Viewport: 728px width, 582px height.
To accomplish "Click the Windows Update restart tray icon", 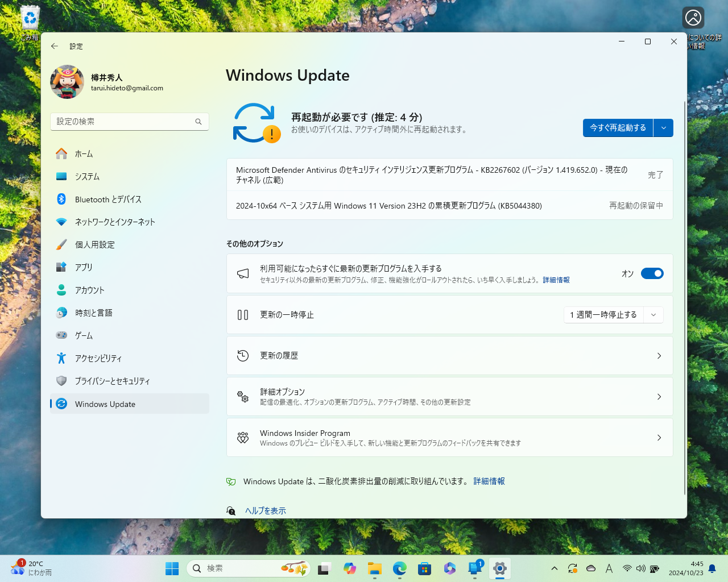I will point(573,568).
